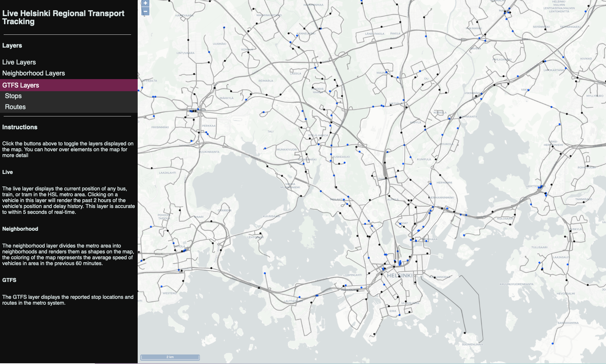
Task: Click the ULLANLINNA map label
Action: (x=410, y=303)
